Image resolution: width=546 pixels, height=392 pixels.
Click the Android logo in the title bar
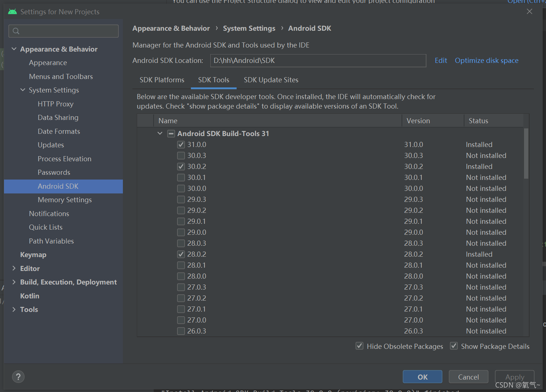tap(12, 12)
